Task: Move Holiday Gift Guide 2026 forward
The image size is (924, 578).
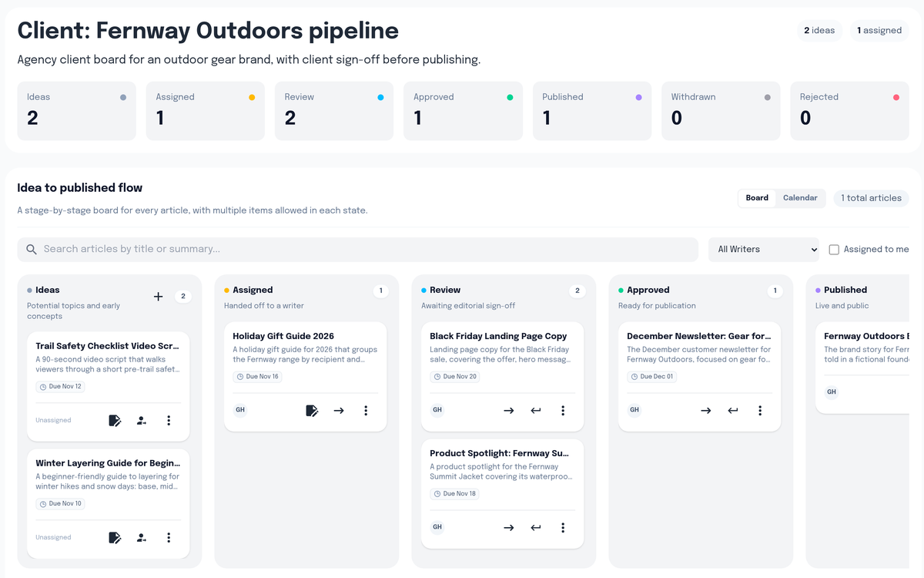Action: click(x=339, y=411)
